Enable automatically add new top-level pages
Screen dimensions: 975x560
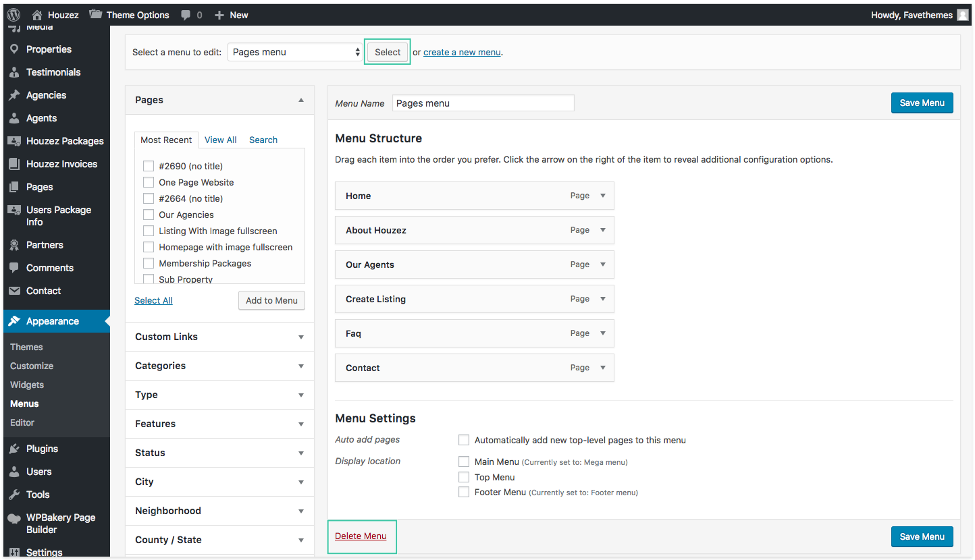[464, 440]
